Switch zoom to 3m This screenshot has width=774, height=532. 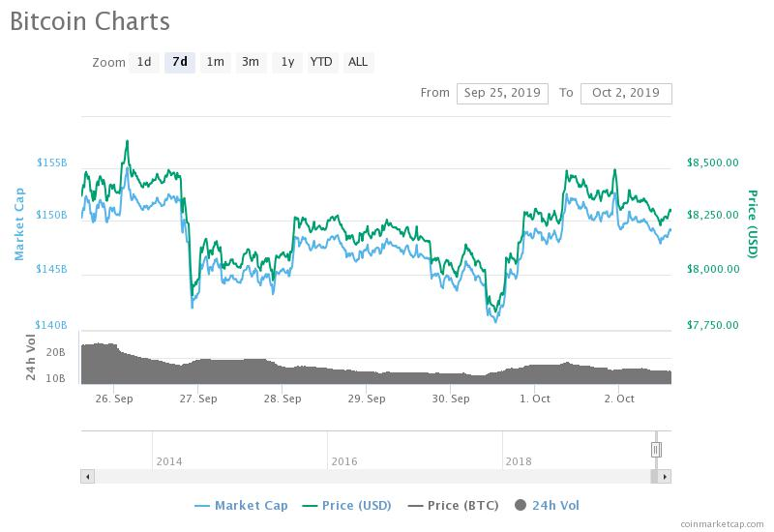251,62
